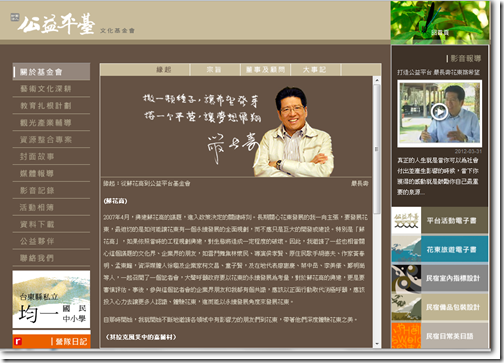Select 聯絡我們 menu item

(51, 258)
